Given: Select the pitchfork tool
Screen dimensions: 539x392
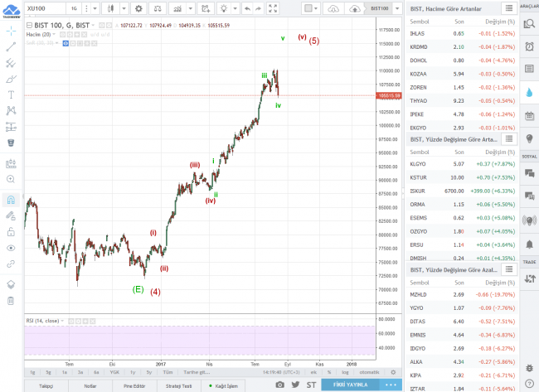Looking at the screenshot, I should coord(11,63).
